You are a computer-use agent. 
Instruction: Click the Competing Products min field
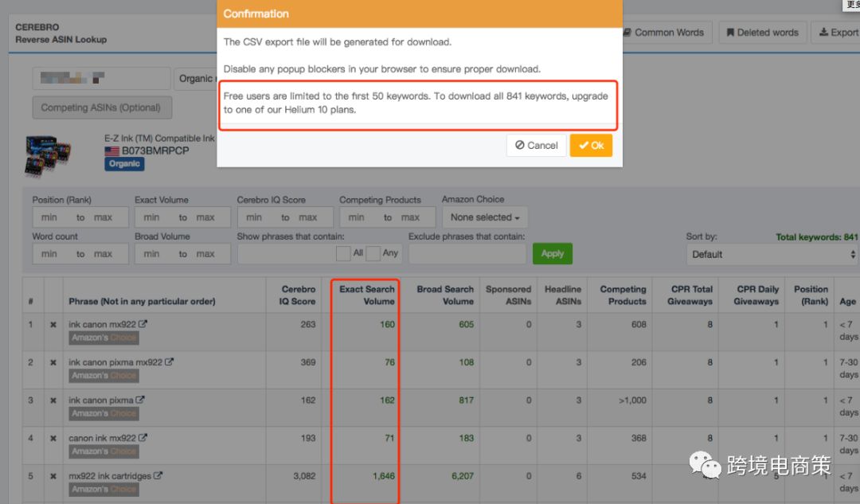(x=357, y=217)
